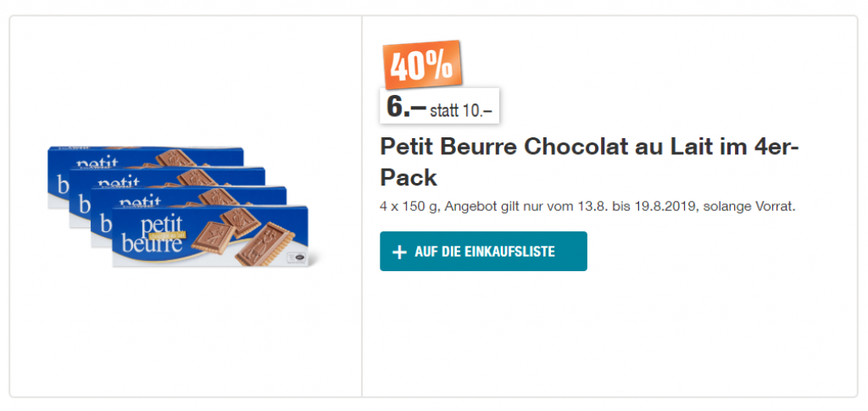Click the "4 x 150 g" quantity text
868x411 pixels.
(x=409, y=206)
